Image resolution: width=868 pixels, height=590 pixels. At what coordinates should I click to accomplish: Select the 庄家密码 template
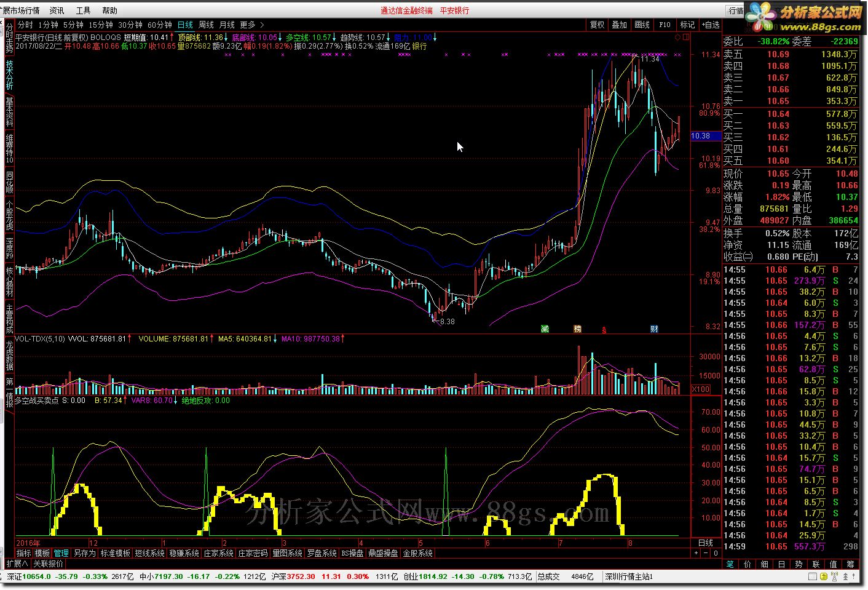(x=253, y=553)
